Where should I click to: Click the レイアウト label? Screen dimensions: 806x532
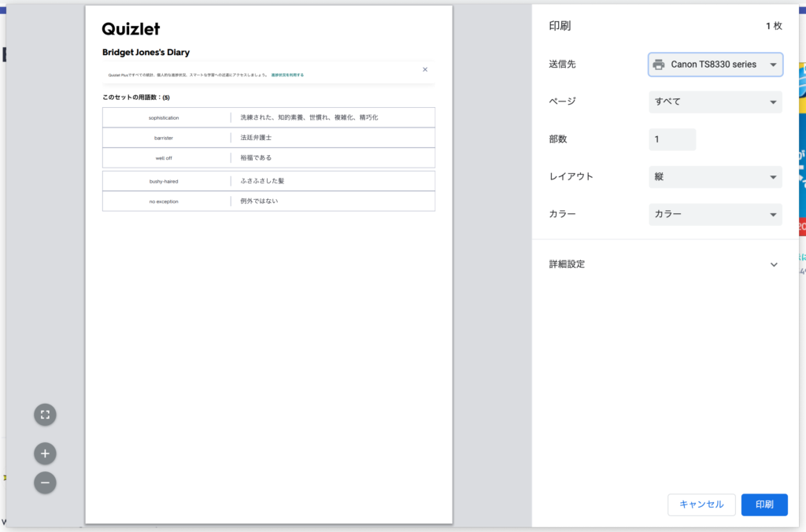point(571,177)
